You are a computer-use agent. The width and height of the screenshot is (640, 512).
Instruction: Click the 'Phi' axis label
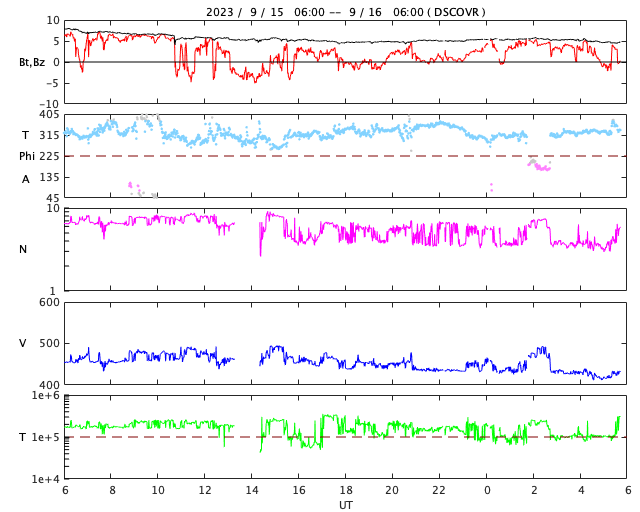[x=27, y=156]
